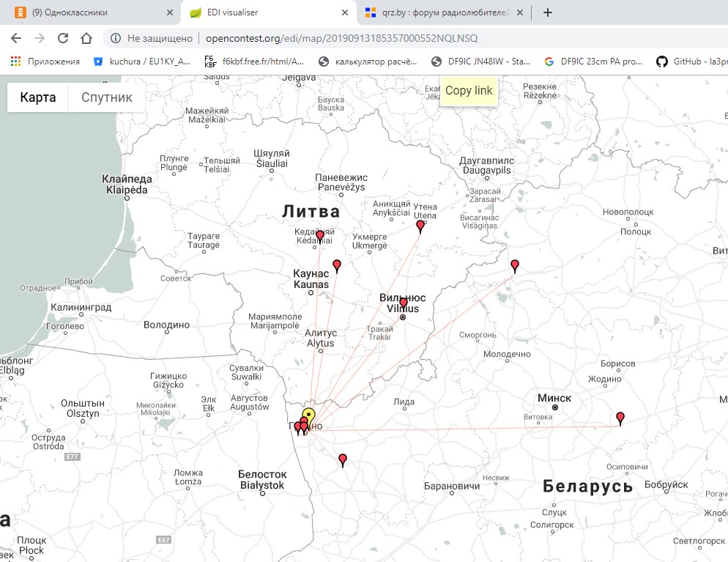
Task: Select the Карта map view
Action: click(38, 97)
